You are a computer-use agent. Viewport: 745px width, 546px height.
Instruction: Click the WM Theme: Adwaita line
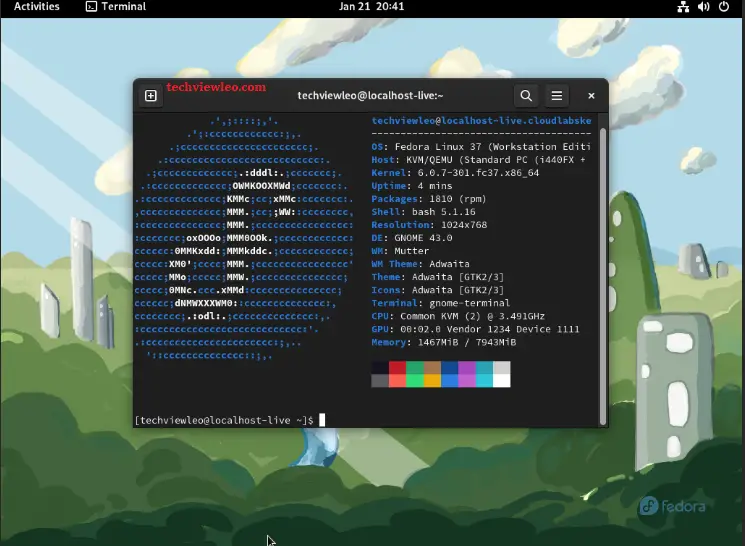pos(420,264)
